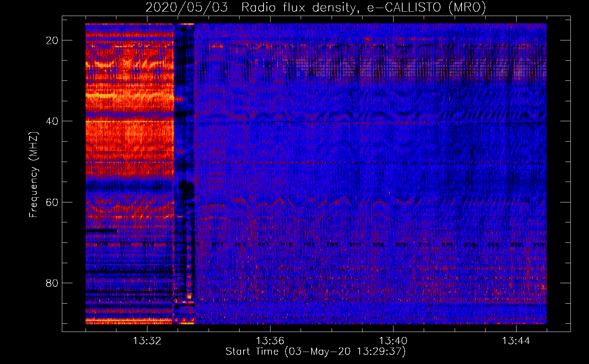Viewport: 589px width, 364px height.
Task: Click the plot title '2020/05/03 Radio flux density'
Action: point(316,7)
